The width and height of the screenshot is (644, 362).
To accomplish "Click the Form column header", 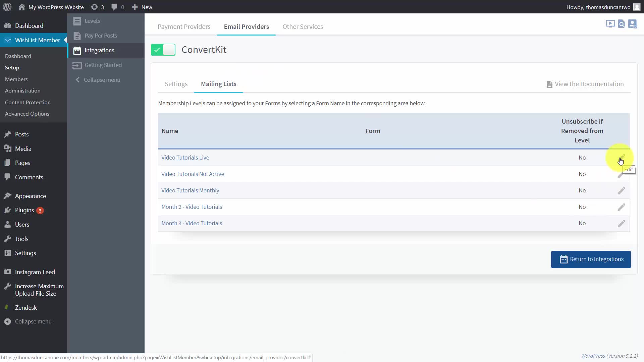I will click(373, 131).
